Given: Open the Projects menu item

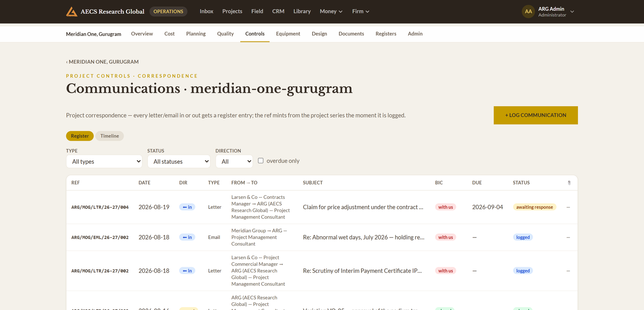Looking at the screenshot, I should 232,11.
